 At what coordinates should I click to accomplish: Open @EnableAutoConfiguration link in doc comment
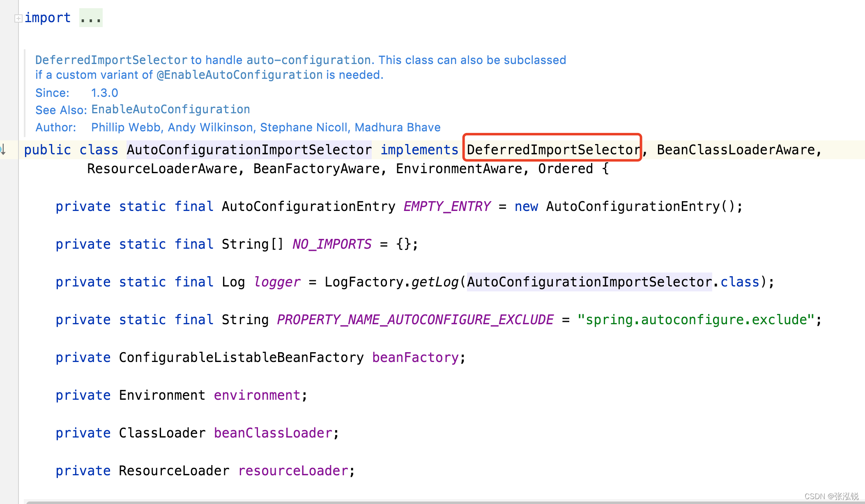pyautogui.click(x=239, y=75)
